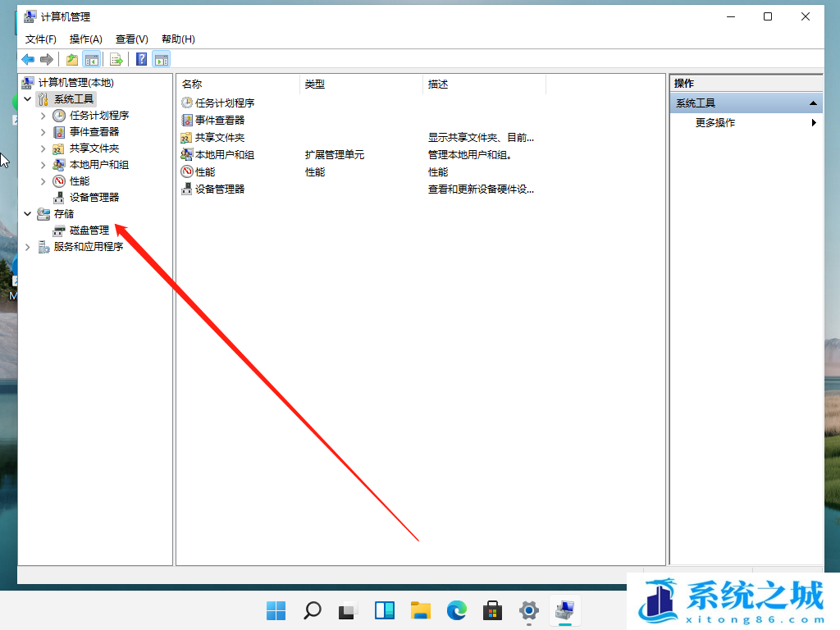Open the 帮助(H) menu

point(178,39)
